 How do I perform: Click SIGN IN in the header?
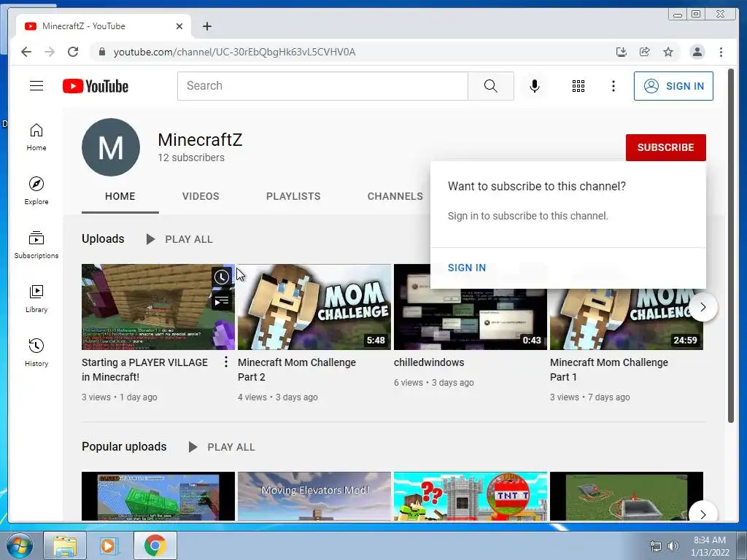(x=673, y=86)
